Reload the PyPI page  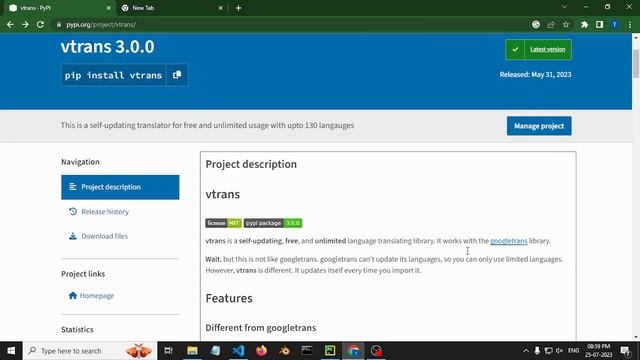coord(40,24)
